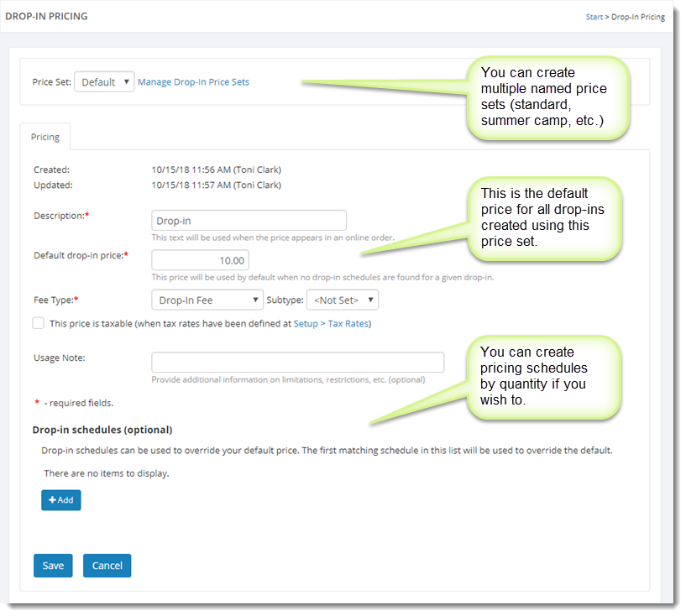Click the DROP-IN PRICING page title

coord(46,16)
